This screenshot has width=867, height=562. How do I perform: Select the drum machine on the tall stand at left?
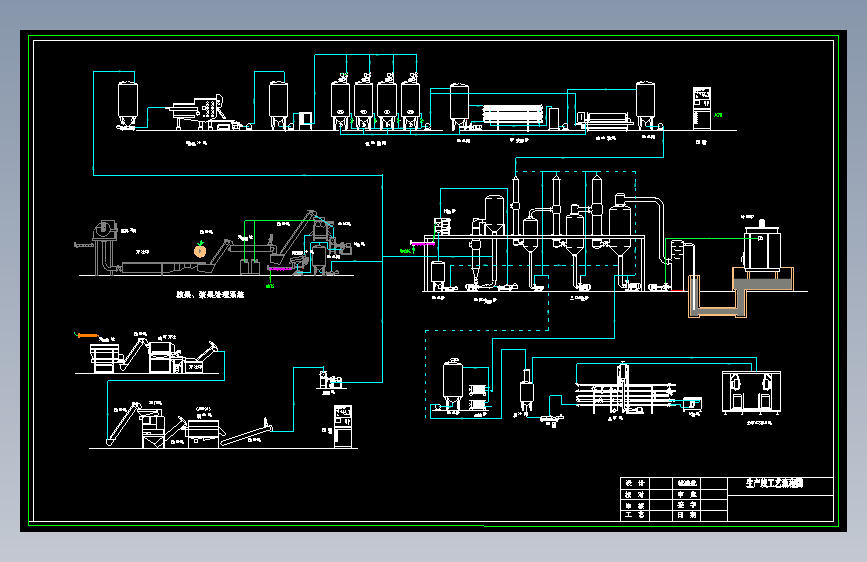coord(104,247)
